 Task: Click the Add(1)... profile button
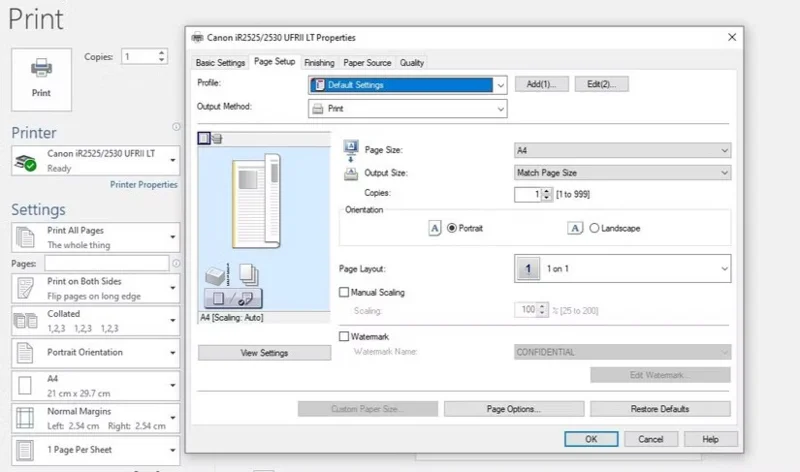click(541, 84)
